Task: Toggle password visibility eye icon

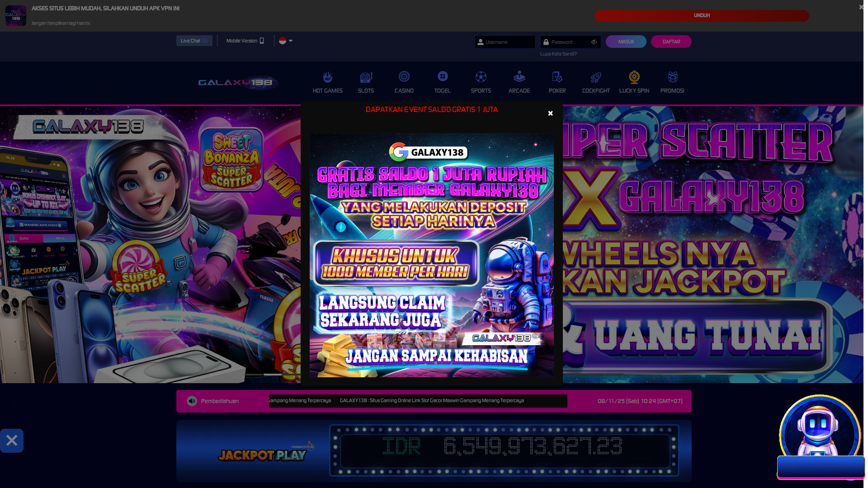Action: tap(594, 42)
